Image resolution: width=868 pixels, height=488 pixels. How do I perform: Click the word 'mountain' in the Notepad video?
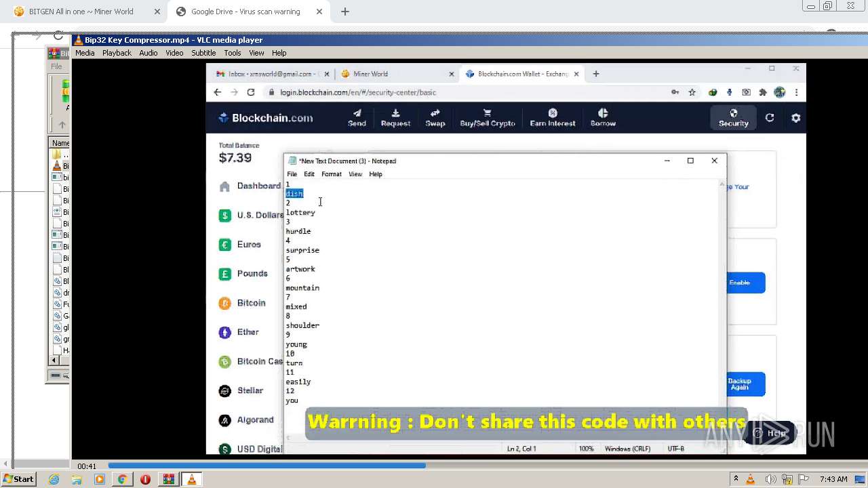click(x=302, y=288)
